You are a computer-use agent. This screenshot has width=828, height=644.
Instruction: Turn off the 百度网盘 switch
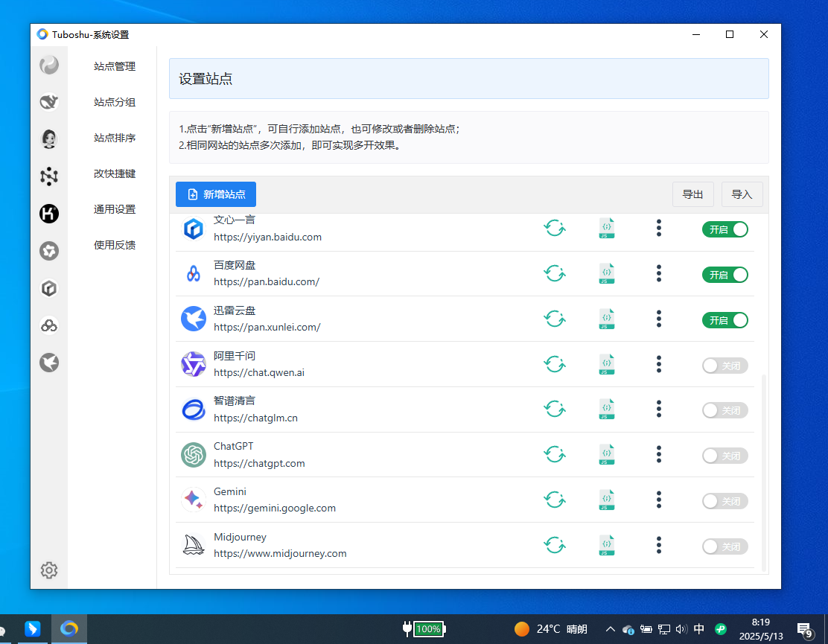(x=725, y=275)
